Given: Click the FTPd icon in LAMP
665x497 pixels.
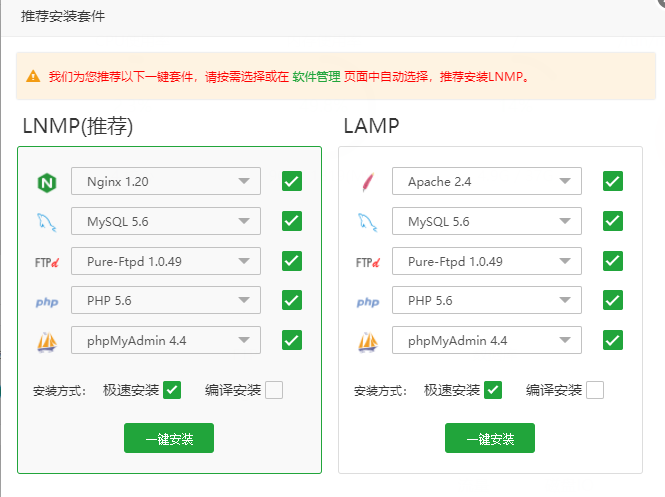Looking at the screenshot, I should click(x=368, y=262).
